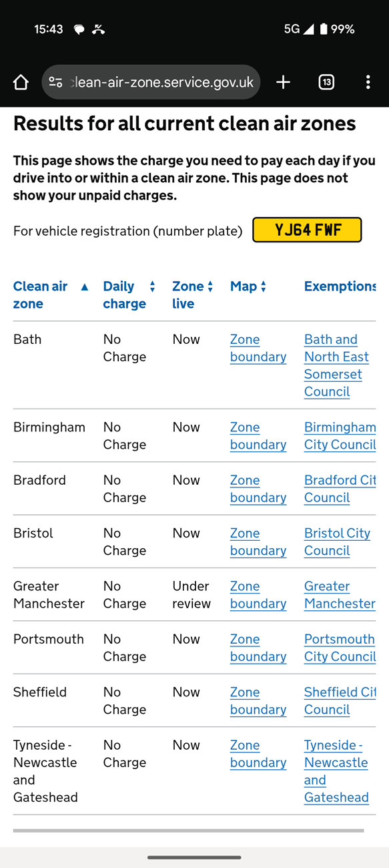The height and width of the screenshot is (868, 389).
Task: Open the site info icon in address bar
Action: tap(56, 82)
